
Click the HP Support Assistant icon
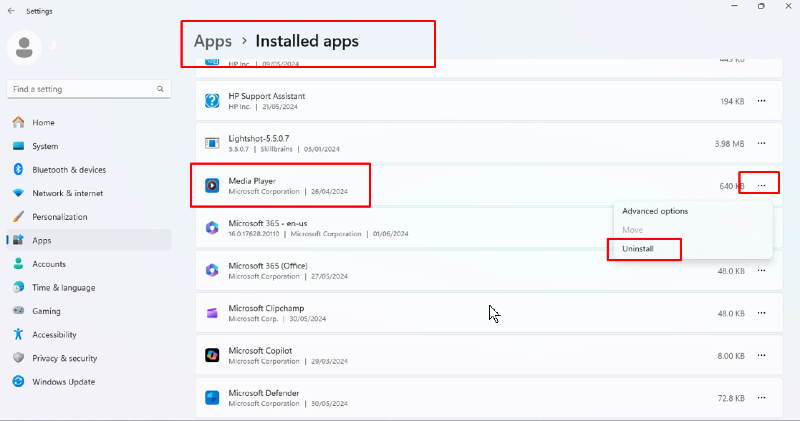pyautogui.click(x=212, y=101)
